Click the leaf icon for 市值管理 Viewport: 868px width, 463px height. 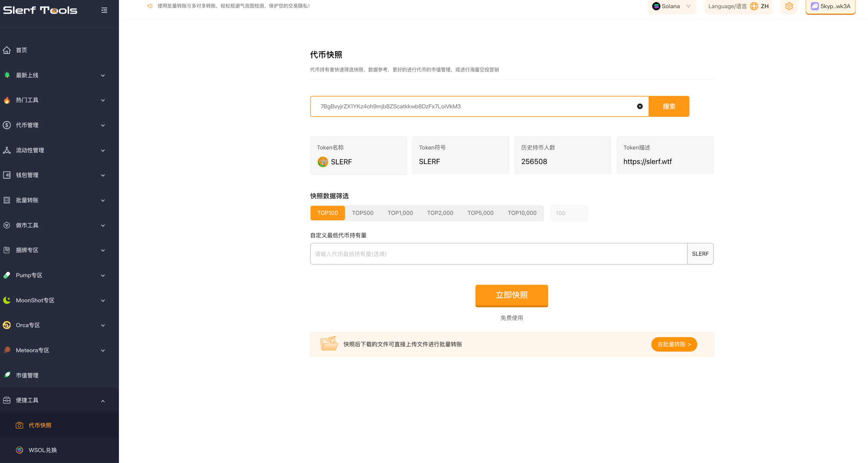(7, 375)
